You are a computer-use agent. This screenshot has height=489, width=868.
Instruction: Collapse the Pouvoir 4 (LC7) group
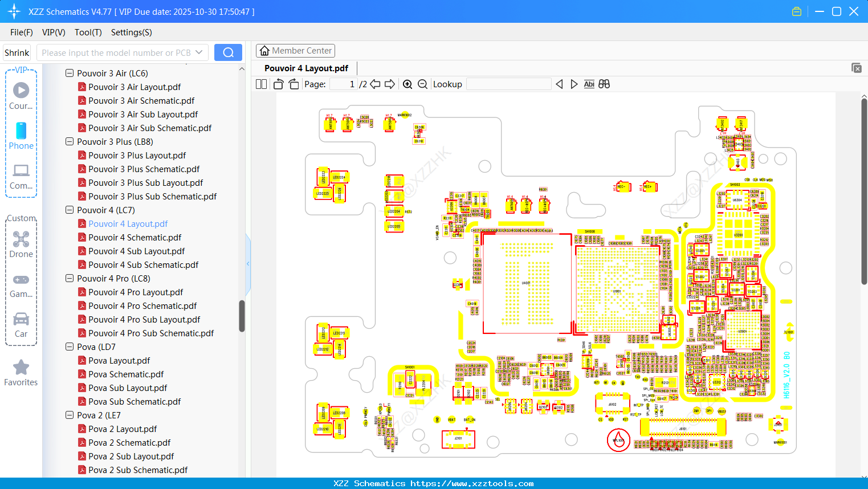click(x=69, y=210)
